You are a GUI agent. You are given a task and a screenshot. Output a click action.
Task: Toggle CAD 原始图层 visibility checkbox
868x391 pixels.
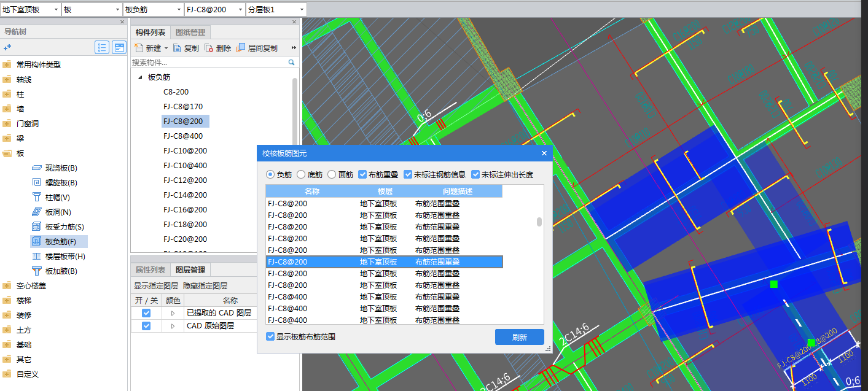click(146, 326)
